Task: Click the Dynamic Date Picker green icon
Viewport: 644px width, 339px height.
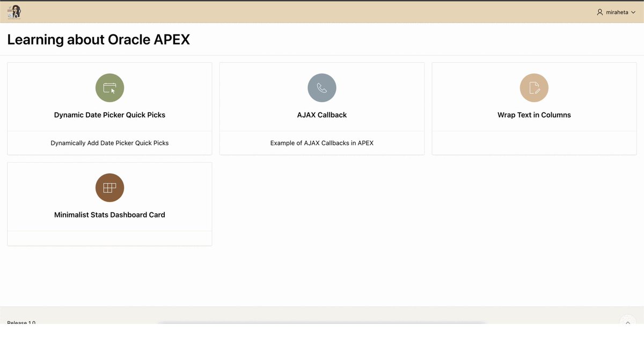Action: coord(109,88)
